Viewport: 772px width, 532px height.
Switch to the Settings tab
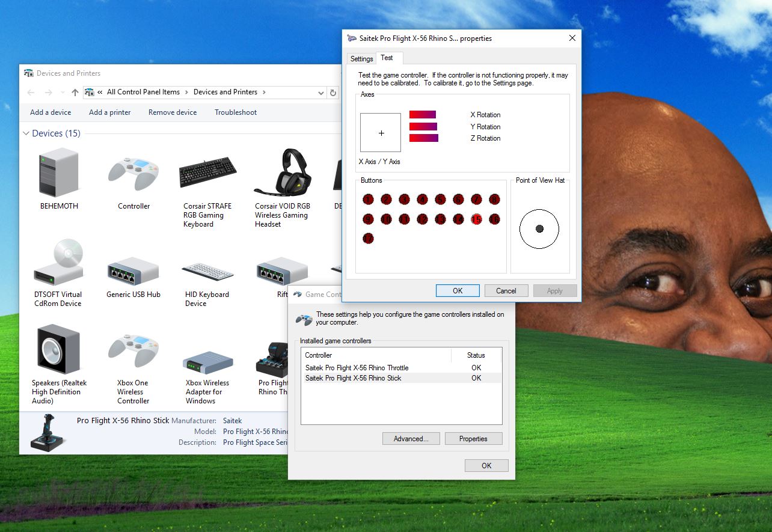pyautogui.click(x=362, y=59)
